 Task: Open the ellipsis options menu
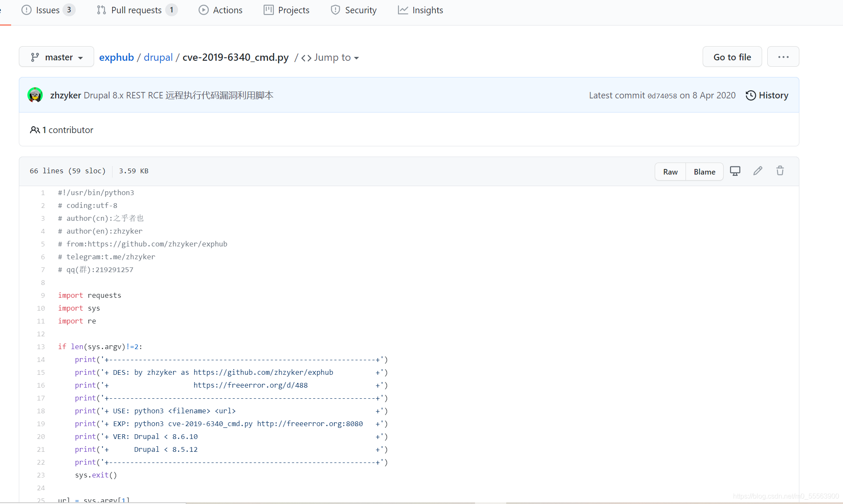click(783, 56)
